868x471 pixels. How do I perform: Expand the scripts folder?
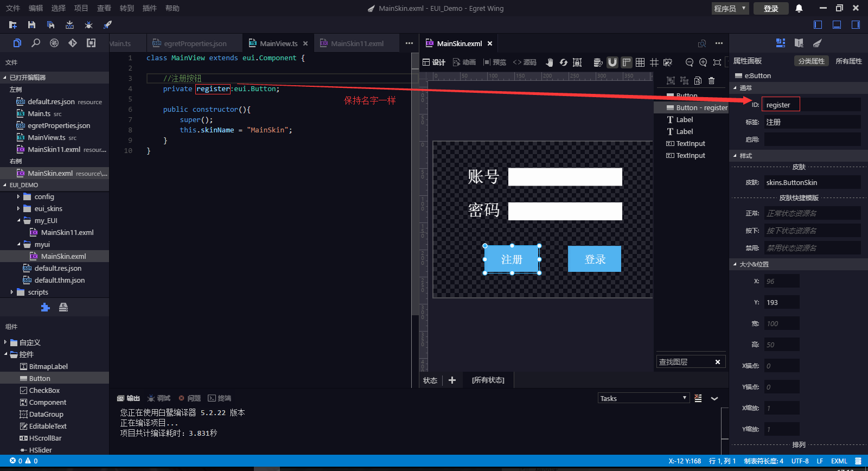[x=12, y=292]
